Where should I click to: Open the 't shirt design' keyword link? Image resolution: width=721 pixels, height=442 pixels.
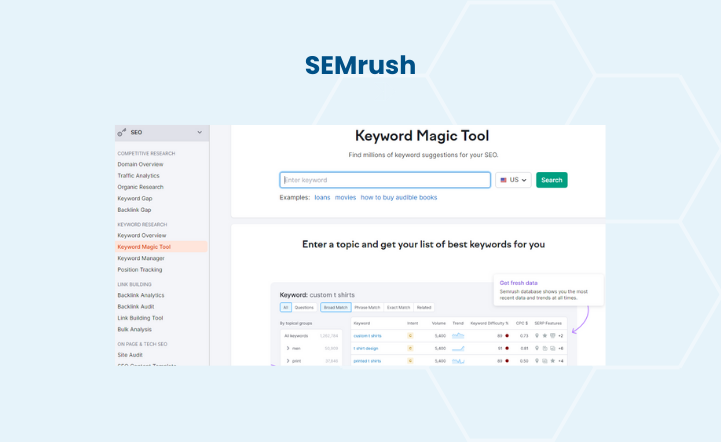[366, 349]
